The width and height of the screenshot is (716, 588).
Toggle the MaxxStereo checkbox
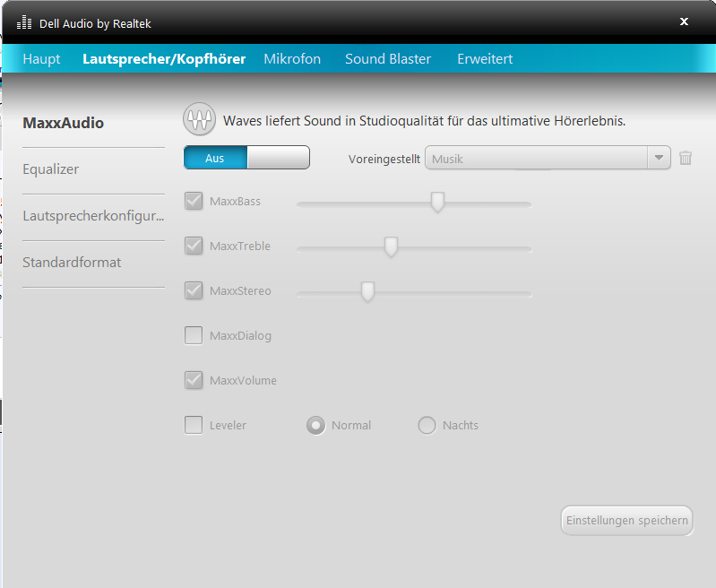tap(194, 290)
